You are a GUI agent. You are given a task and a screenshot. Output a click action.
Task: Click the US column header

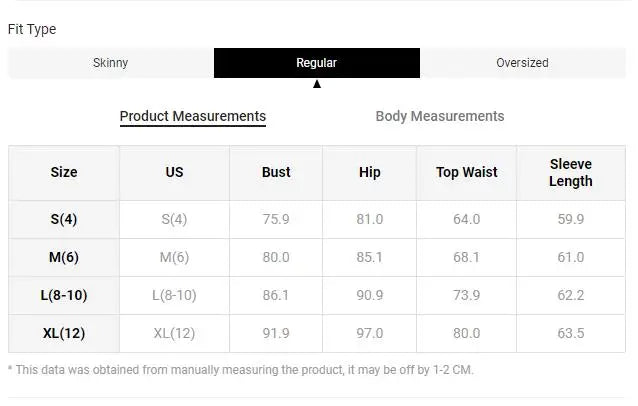[x=174, y=172]
